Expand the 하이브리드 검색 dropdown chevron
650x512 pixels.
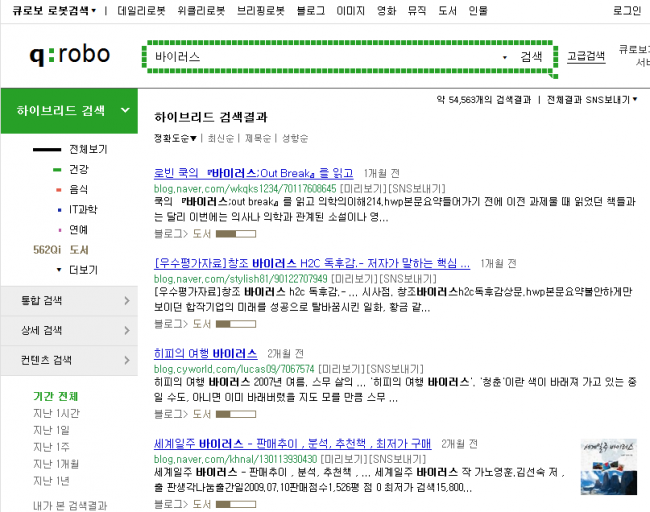pos(124,110)
